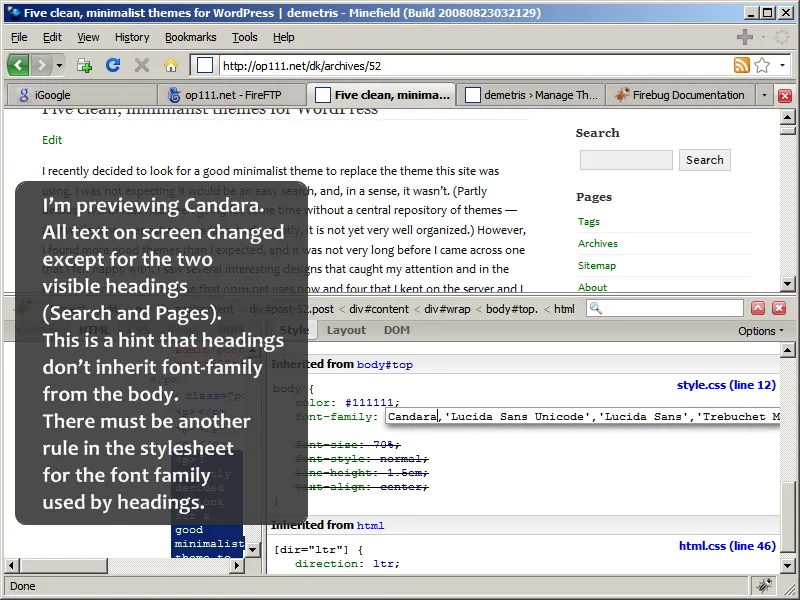Close Firebug with the red X icon
Viewport: 800px width, 600px height.
(x=779, y=308)
